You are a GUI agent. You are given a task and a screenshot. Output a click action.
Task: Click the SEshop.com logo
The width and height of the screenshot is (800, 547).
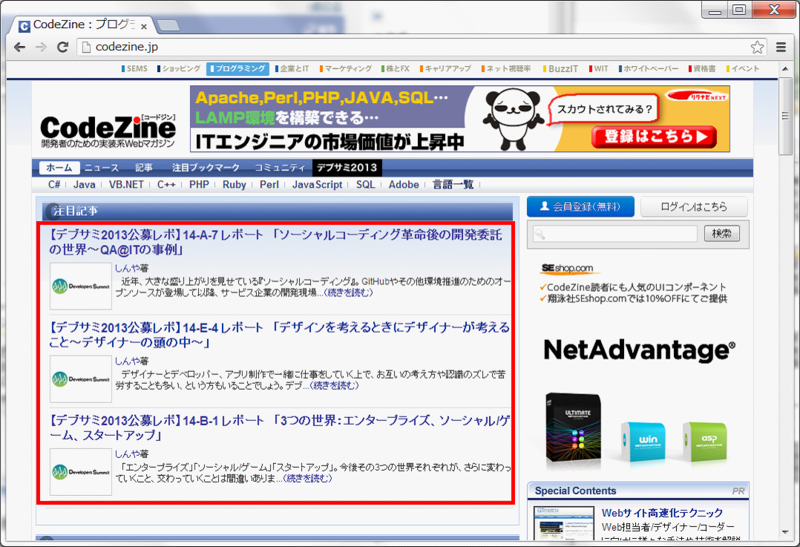click(567, 268)
